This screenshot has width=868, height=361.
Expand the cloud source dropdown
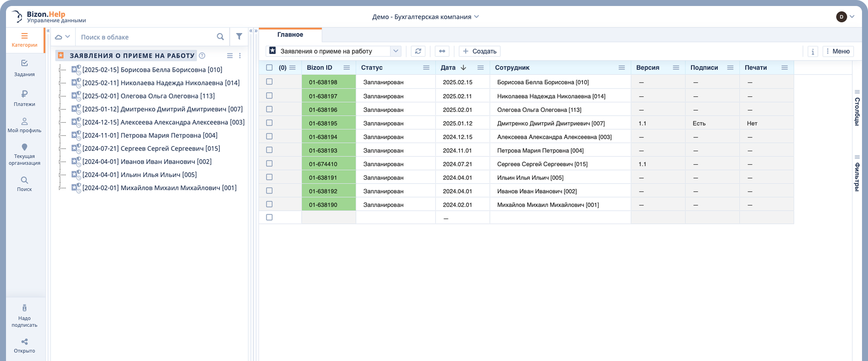[x=63, y=37]
